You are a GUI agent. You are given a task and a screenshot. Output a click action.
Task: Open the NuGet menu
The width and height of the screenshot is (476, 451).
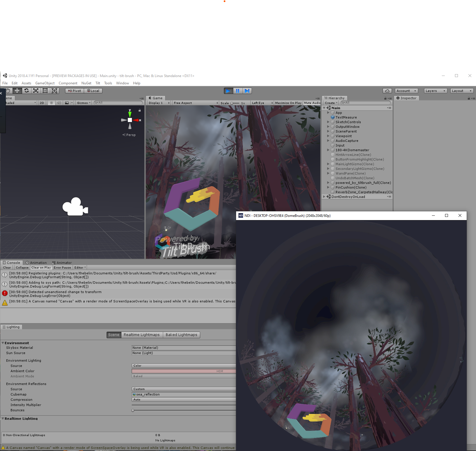tap(86, 83)
